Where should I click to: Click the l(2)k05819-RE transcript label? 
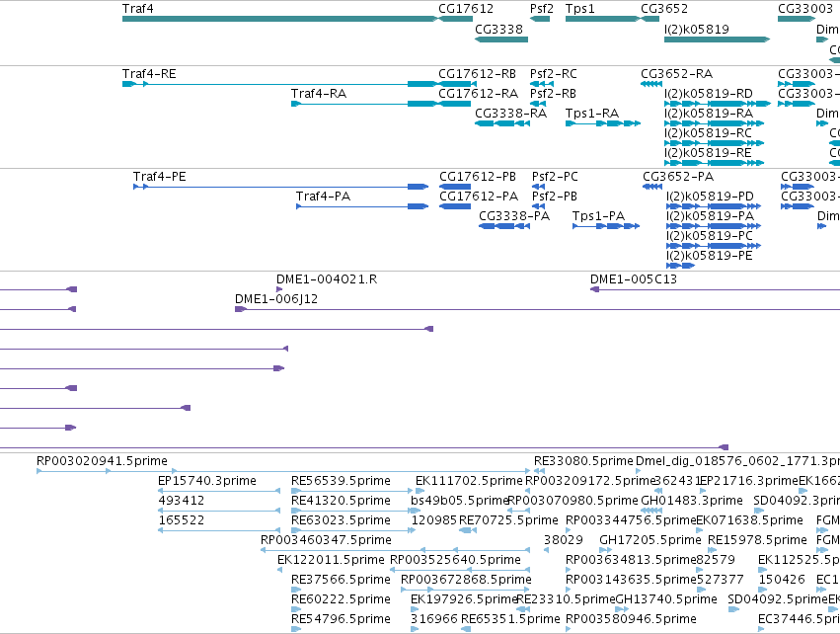[x=708, y=153]
